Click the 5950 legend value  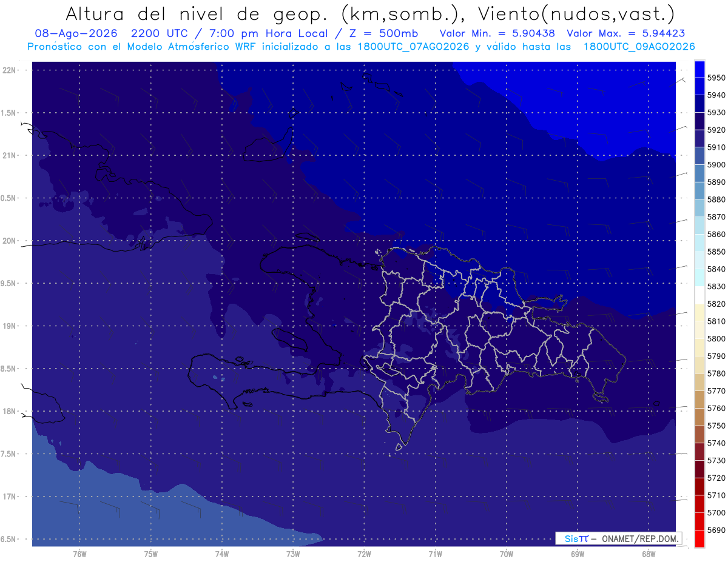716,78
